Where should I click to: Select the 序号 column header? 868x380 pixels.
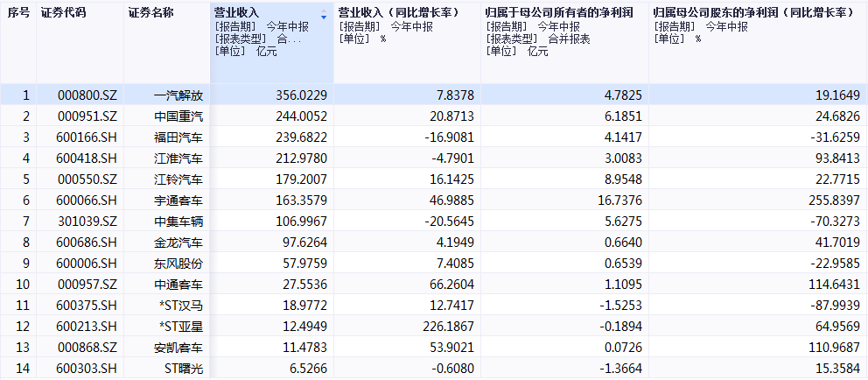17,13
